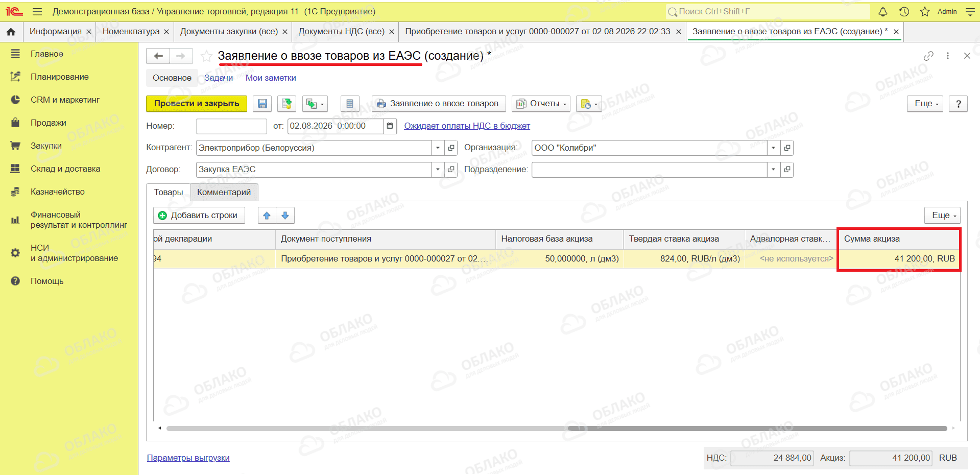Screen dimensions: 980x475
Task: Navigate forward with the right arrow
Action: (x=181, y=56)
